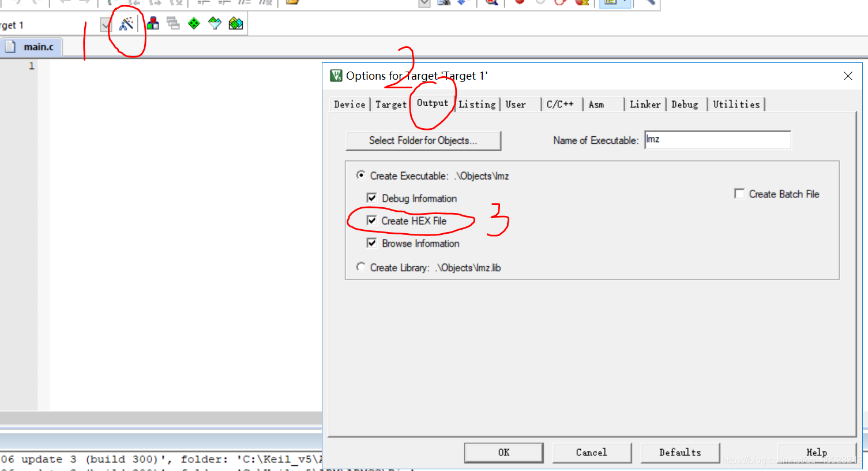Click the Defaults button
Image resolution: width=868 pixels, height=471 pixels.
point(680,453)
